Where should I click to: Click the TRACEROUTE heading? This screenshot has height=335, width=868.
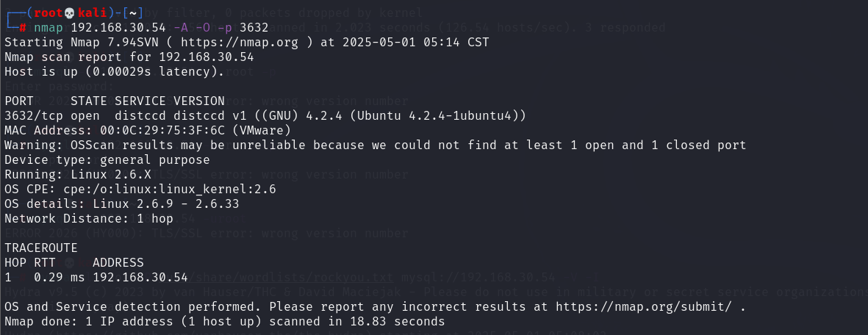41,248
